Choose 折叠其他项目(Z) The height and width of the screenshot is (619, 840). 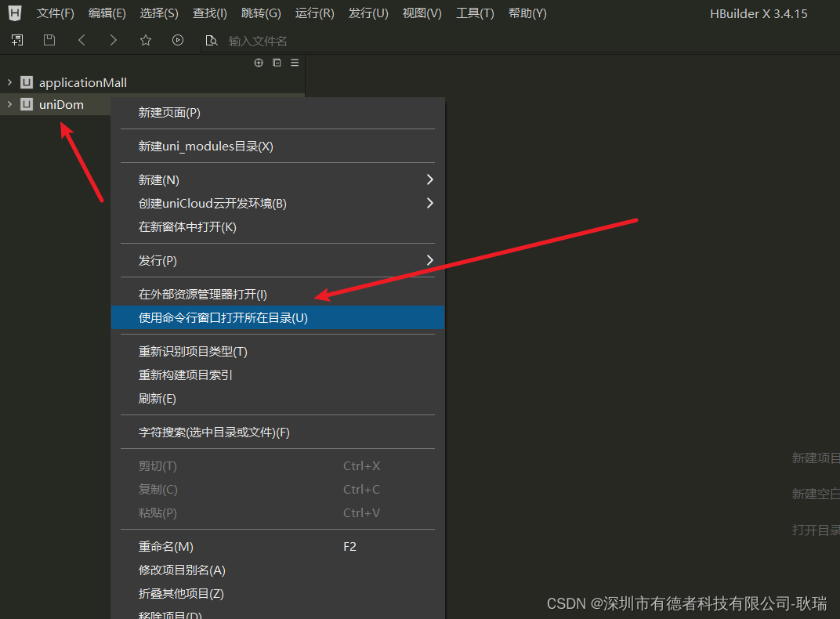click(277, 595)
